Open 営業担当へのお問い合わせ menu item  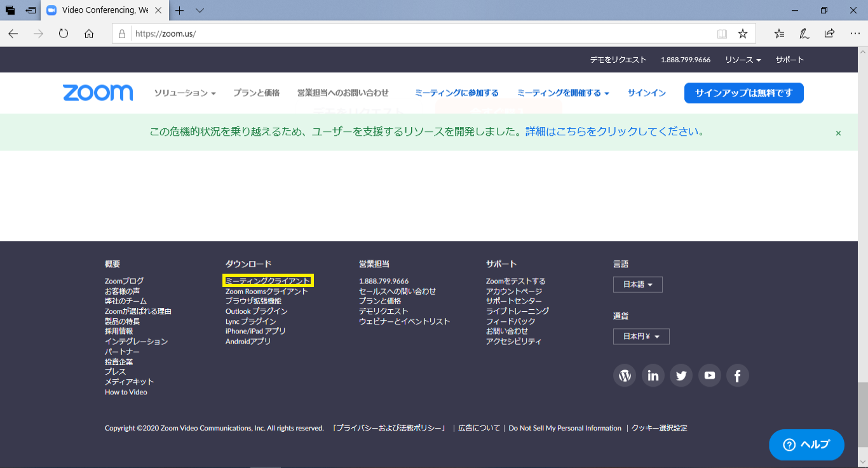point(343,93)
